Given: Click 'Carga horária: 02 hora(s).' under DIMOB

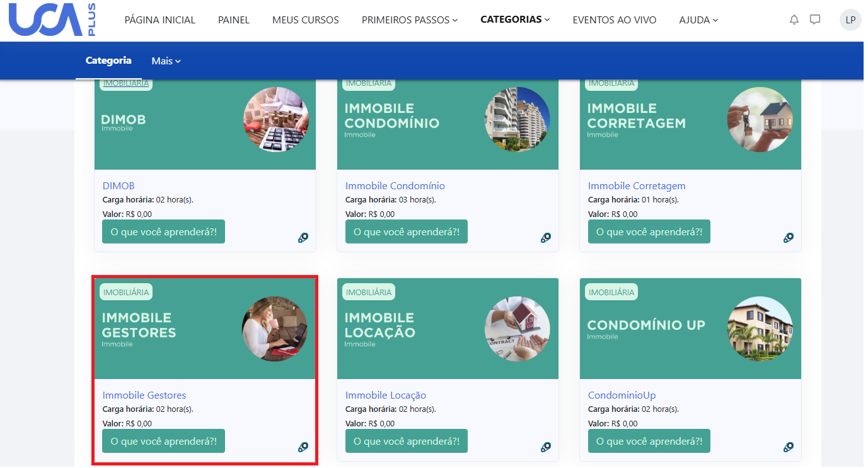Looking at the screenshot, I should click(x=148, y=200).
